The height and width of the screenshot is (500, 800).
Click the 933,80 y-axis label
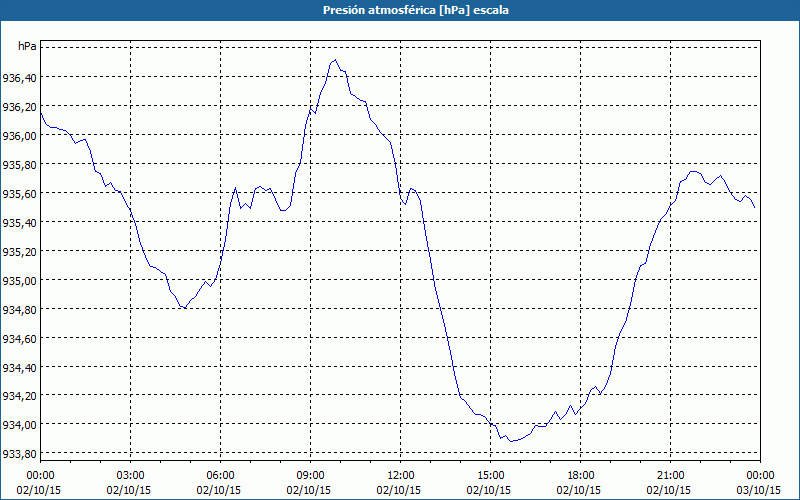coord(19,454)
